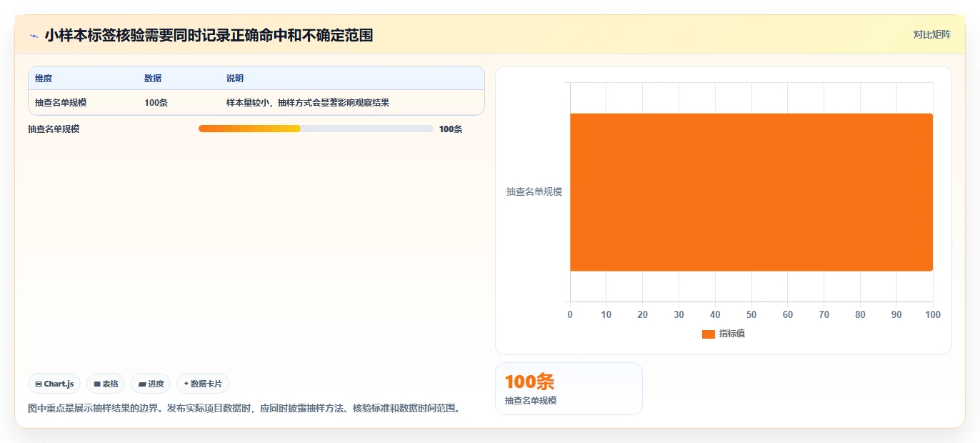
Task: Click the lightning icon beside the title
Action: point(34,36)
